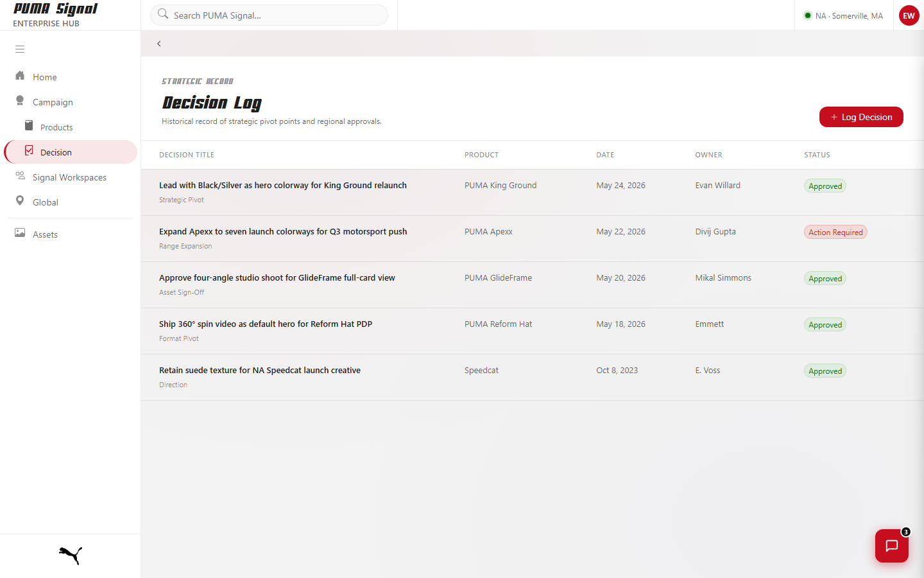Click the Home house icon
The image size is (924, 578).
click(20, 76)
